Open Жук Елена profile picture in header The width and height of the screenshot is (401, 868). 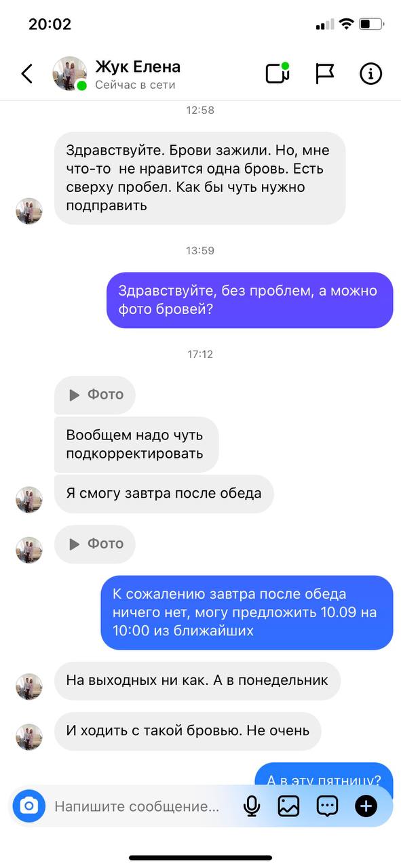(x=70, y=73)
